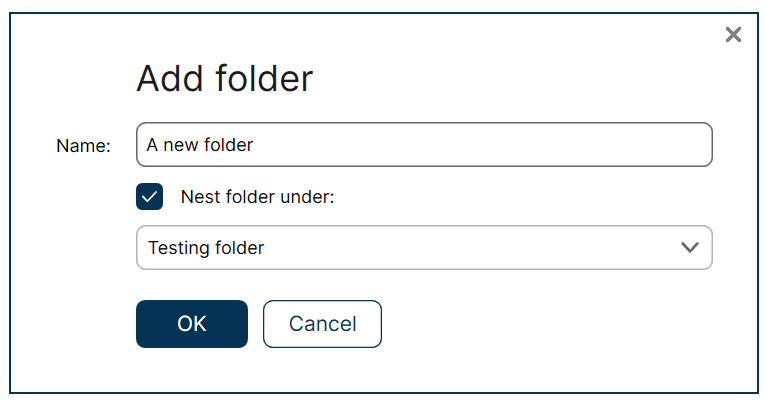Viewport: 767px width, 405px height.
Task: Click on "A new folder" text in field
Action: 200,145
